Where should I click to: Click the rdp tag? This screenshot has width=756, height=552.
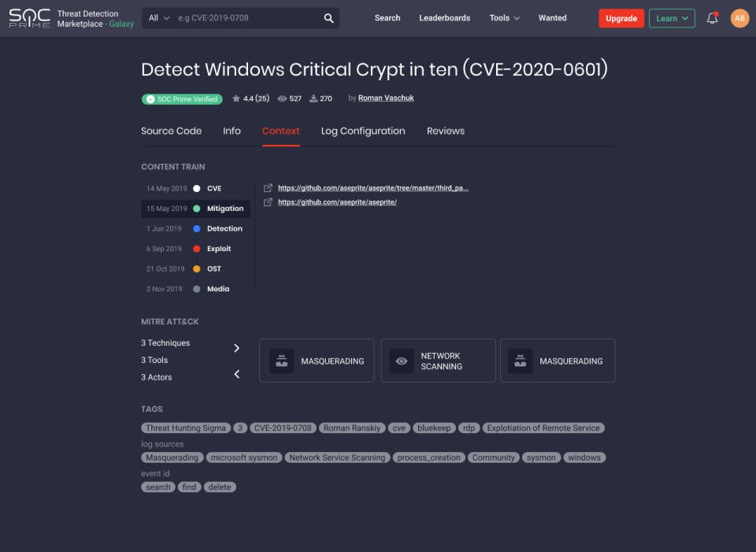(469, 428)
